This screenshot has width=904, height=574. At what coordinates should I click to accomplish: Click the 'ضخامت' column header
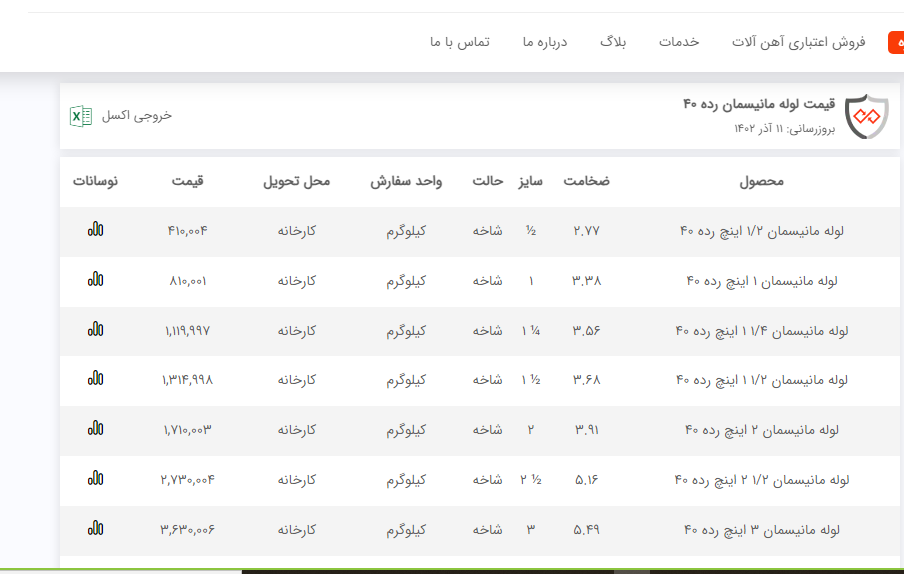click(x=586, y=181)
